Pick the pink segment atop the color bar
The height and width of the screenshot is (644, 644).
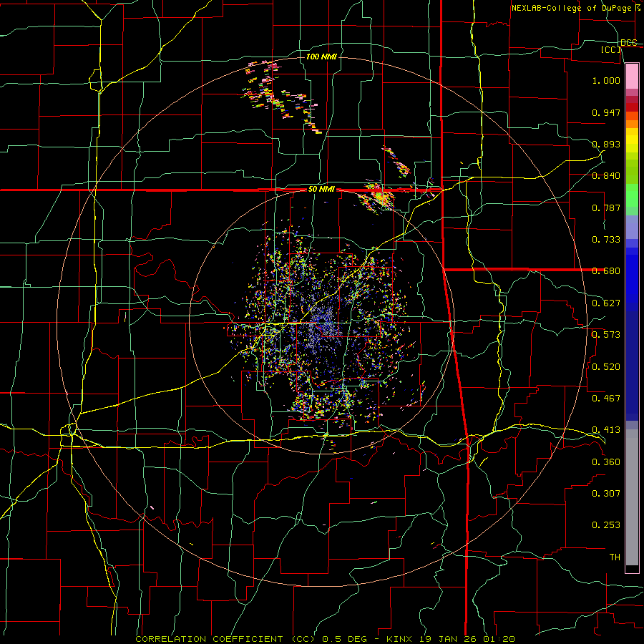632,77
